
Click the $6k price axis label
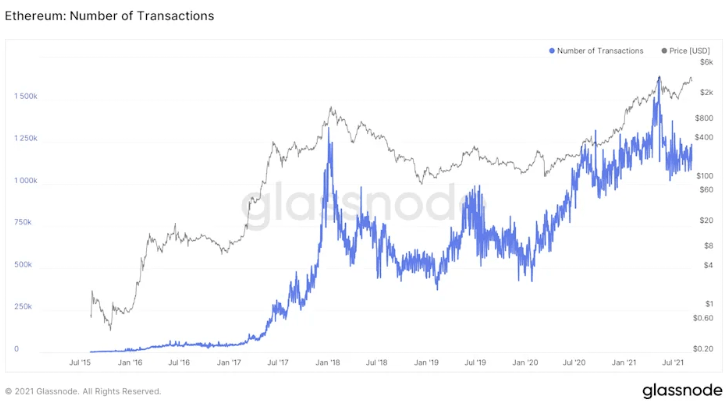[x=705, y=63]
